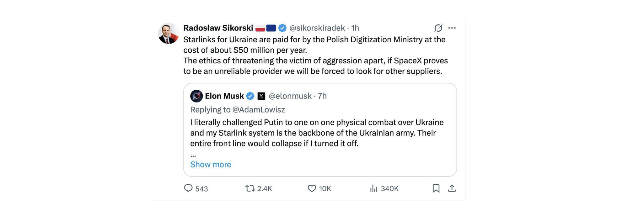Open the quoted tweet's 7h timestamp
This screenshot has height=222, width=644.
(322, 96)
